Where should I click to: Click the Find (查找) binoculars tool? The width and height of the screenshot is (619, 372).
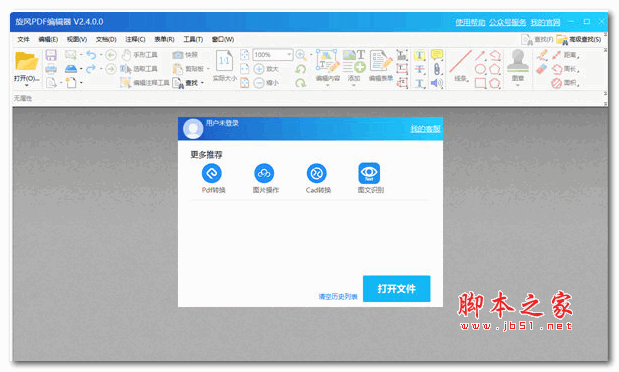185,83
